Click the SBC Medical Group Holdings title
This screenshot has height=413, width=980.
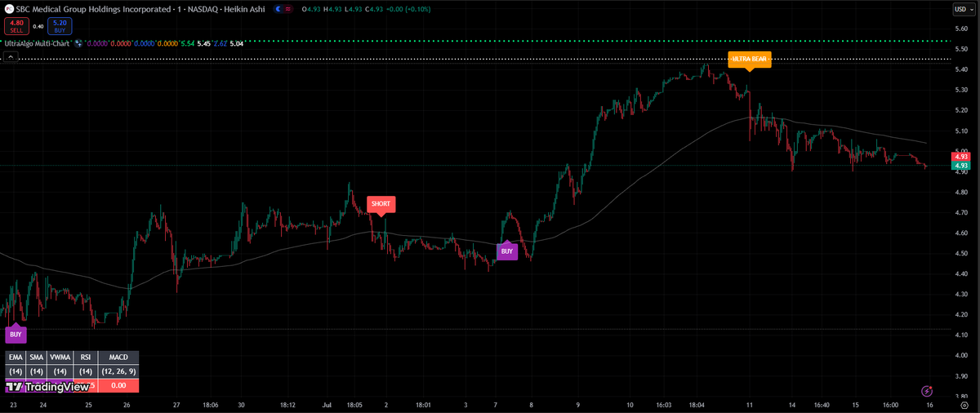pos(93,9)
